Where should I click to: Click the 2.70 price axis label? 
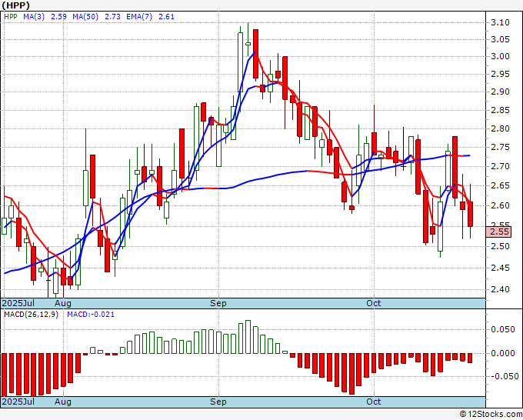click(501, 166)
